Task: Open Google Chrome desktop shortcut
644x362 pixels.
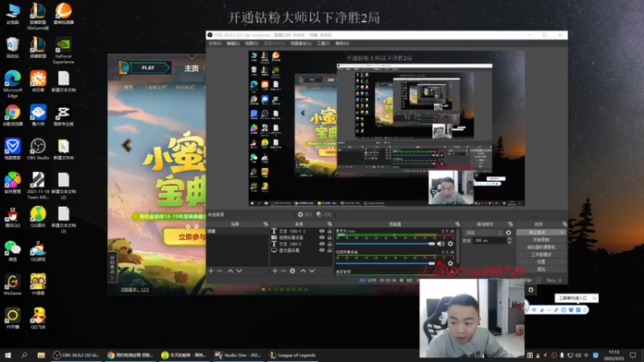Action: pos(12,115)
